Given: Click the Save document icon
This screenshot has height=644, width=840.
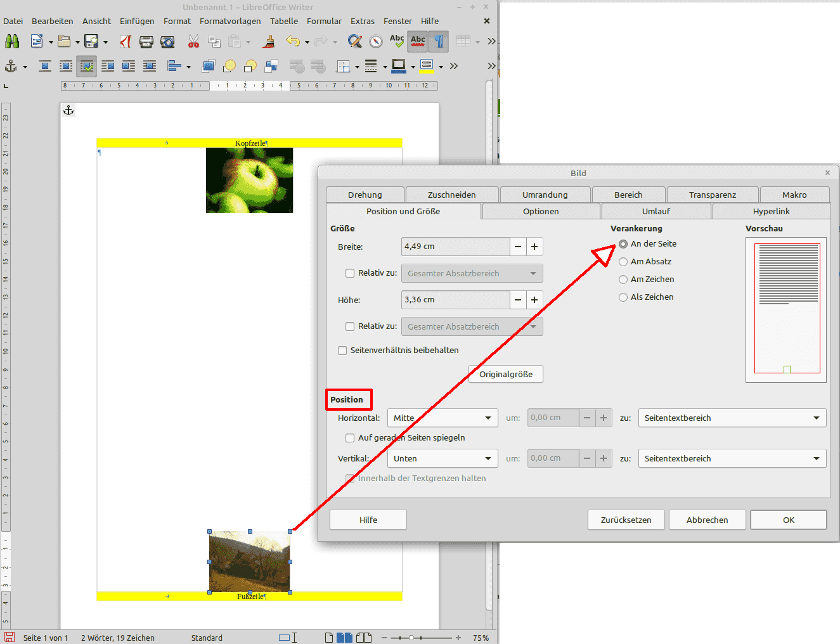Looking at the screenshot, I should tap(92, 42).
